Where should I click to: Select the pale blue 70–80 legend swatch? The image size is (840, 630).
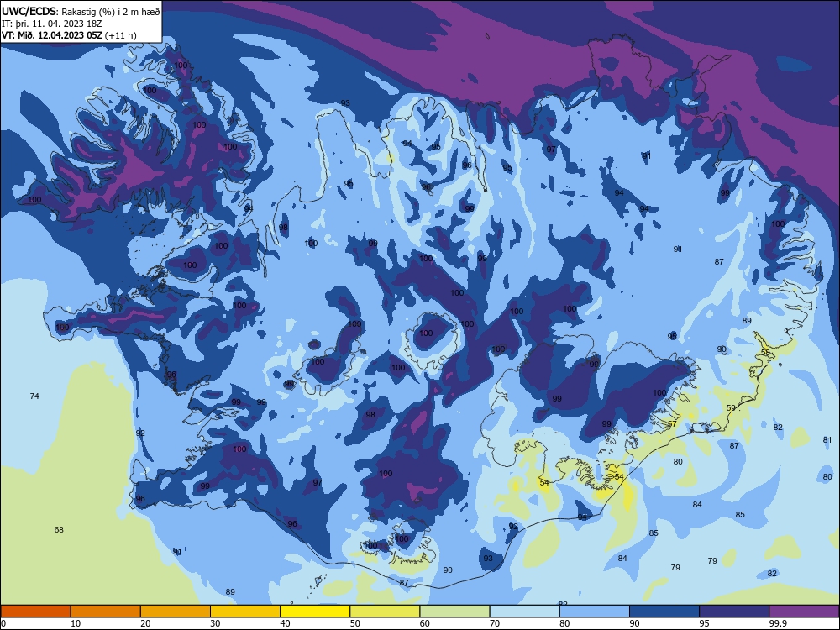[x=524, y=612]
